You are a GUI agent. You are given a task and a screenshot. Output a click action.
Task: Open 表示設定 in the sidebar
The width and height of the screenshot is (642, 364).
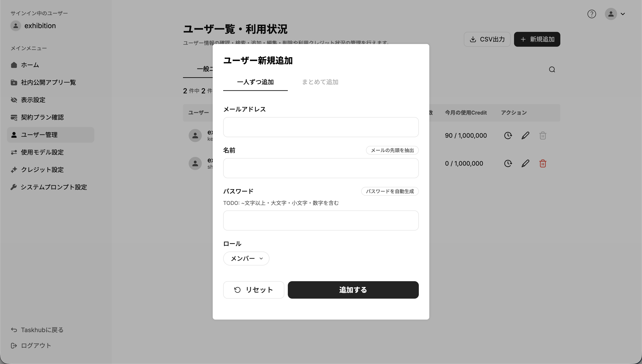[x=33, y=100]
